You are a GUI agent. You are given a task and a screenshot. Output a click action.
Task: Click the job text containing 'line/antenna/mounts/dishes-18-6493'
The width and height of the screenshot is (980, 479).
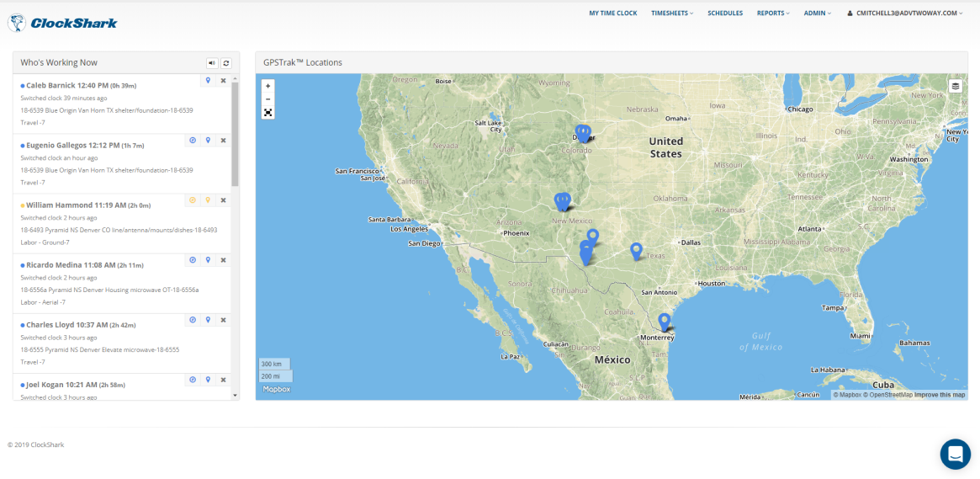click(x=119, y=230)
